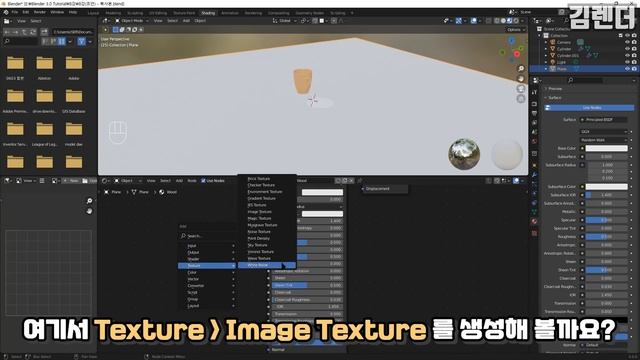640x360 pixels.
Task: Open Color category in Add menu
Action: click(207, 272)
